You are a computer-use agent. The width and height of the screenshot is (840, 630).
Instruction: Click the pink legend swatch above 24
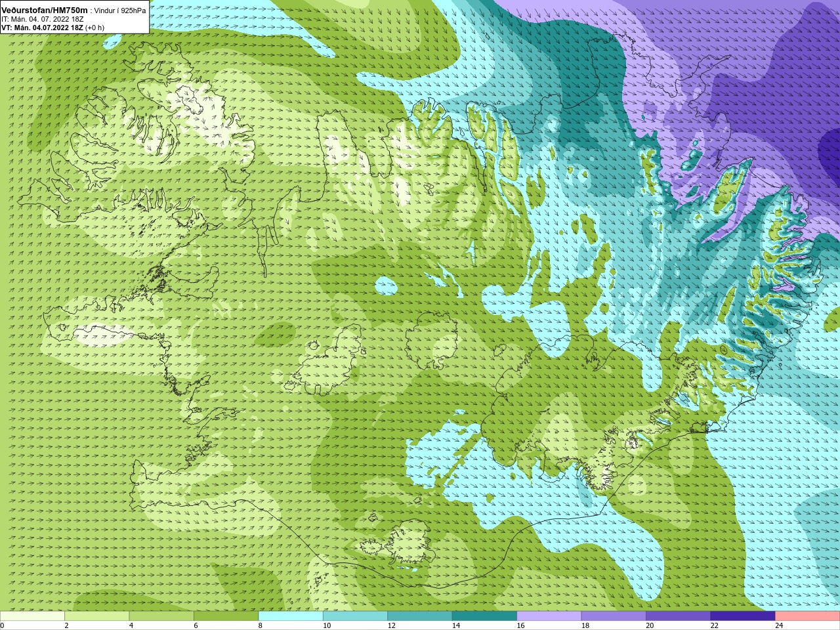pyautogui.click(x=808, y=616)
